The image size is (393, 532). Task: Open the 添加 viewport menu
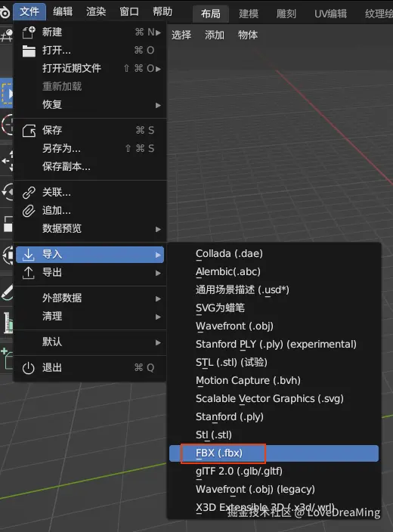coord(215,35)
